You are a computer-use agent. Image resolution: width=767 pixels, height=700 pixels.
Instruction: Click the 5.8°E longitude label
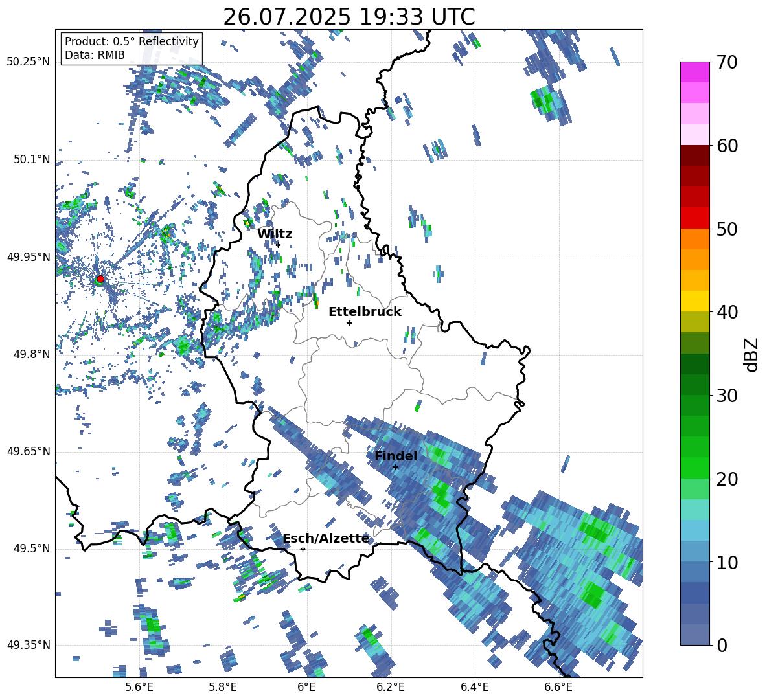click(x=223, y=687)
